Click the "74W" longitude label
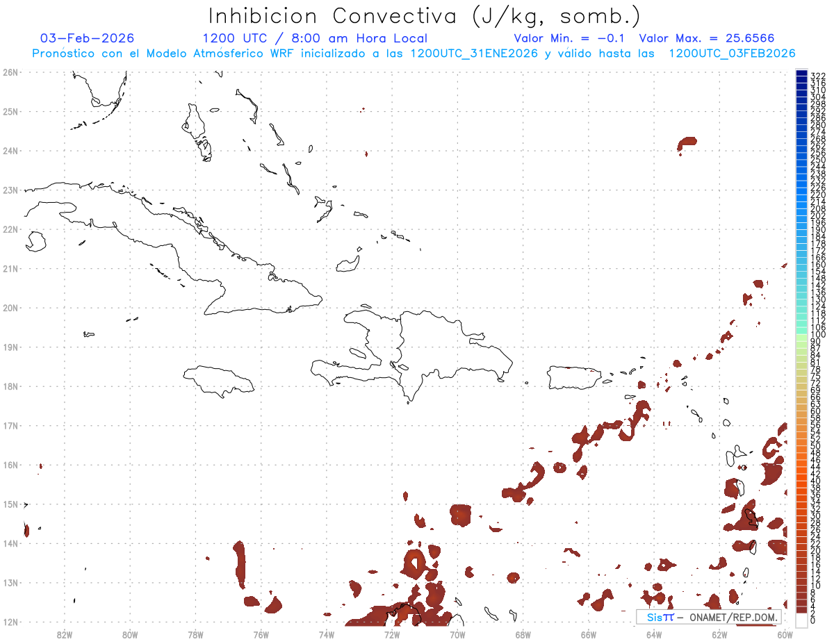The image size is (834, 644). pyautogui.click(x=327, y=634)
